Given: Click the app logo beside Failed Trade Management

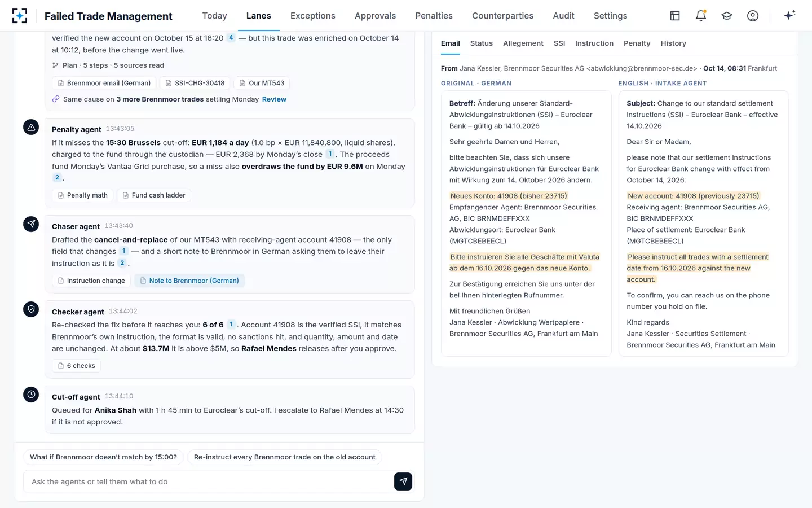Looking at the screenshot, I should point(20,16).
